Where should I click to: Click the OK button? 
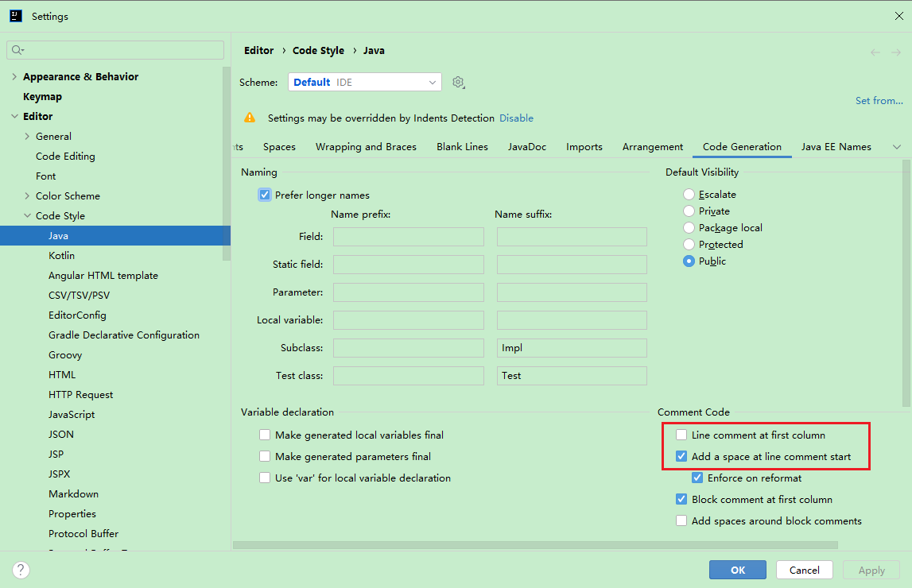[737, 570]
